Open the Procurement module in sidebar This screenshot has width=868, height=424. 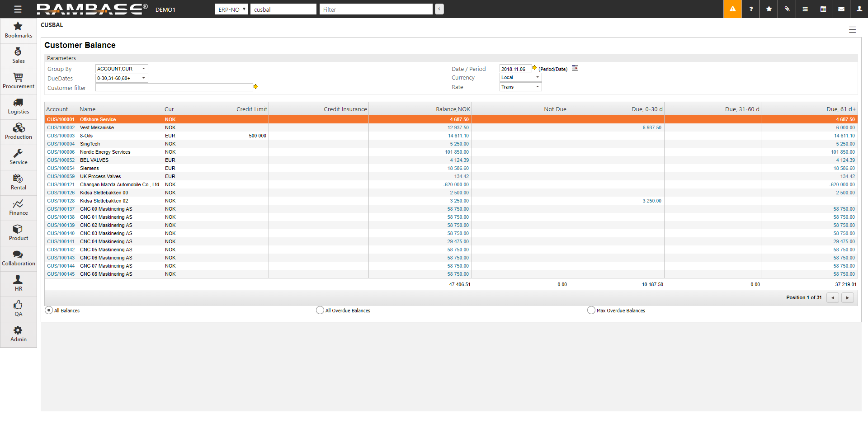point(19,81)
